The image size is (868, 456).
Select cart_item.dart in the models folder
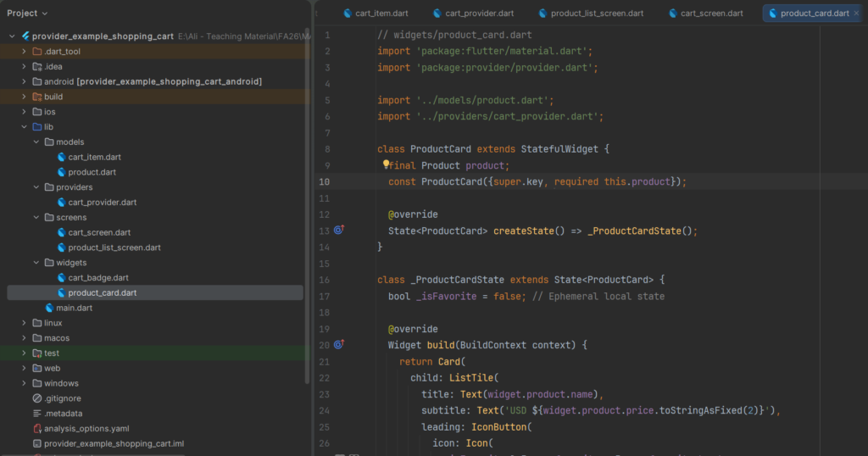(x=94, y=157)
